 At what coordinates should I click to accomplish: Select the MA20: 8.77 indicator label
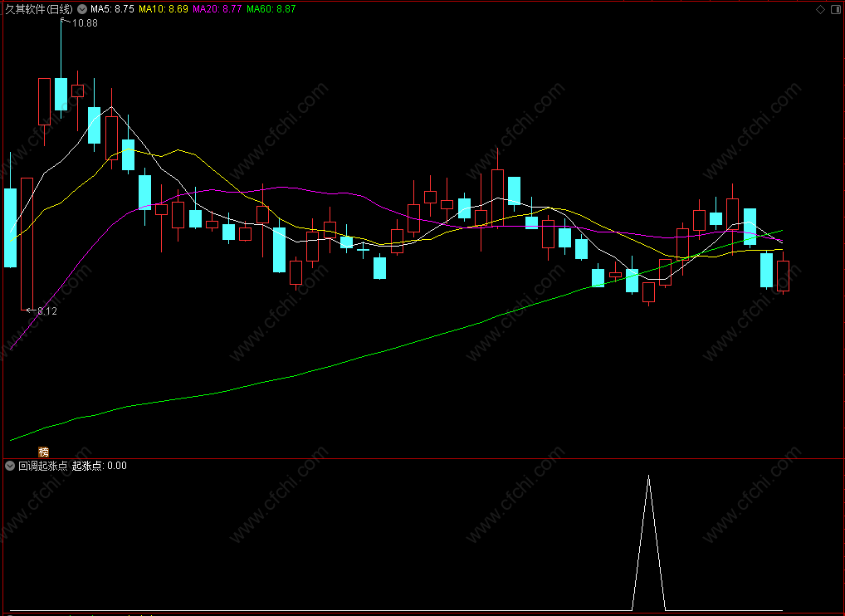[x=217, y=9]
